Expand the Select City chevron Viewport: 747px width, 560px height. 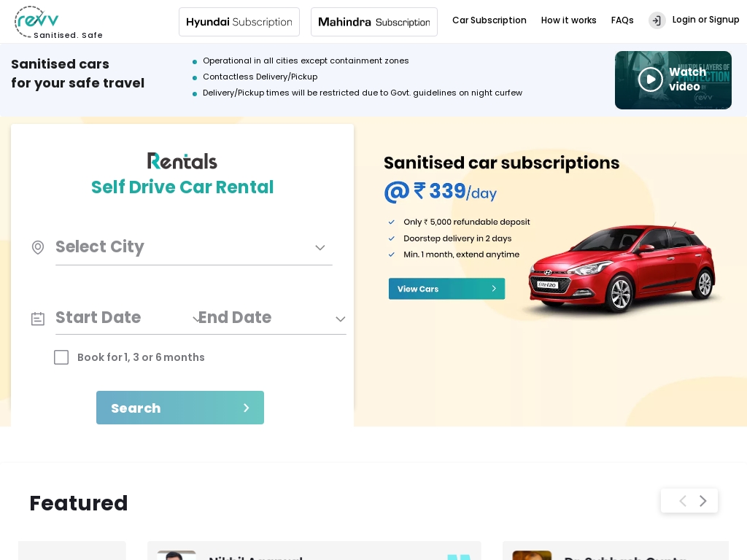320,248
